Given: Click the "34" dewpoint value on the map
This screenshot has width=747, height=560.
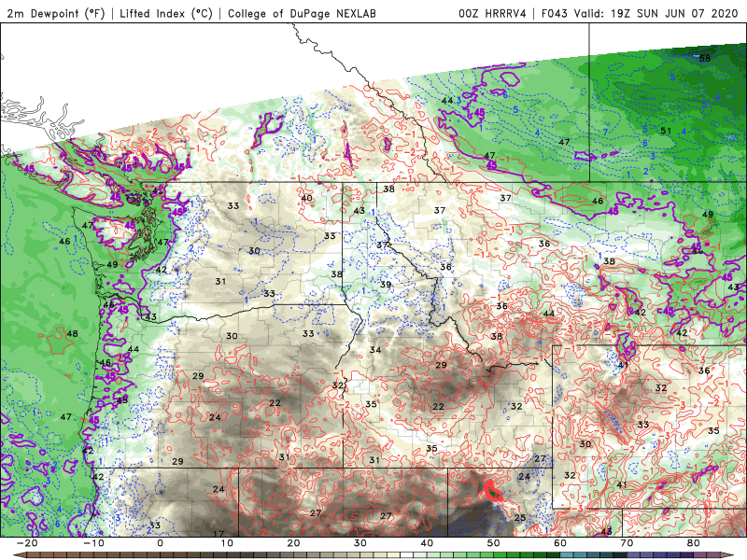Looking at the screenshot, I should tap(375, 349).
